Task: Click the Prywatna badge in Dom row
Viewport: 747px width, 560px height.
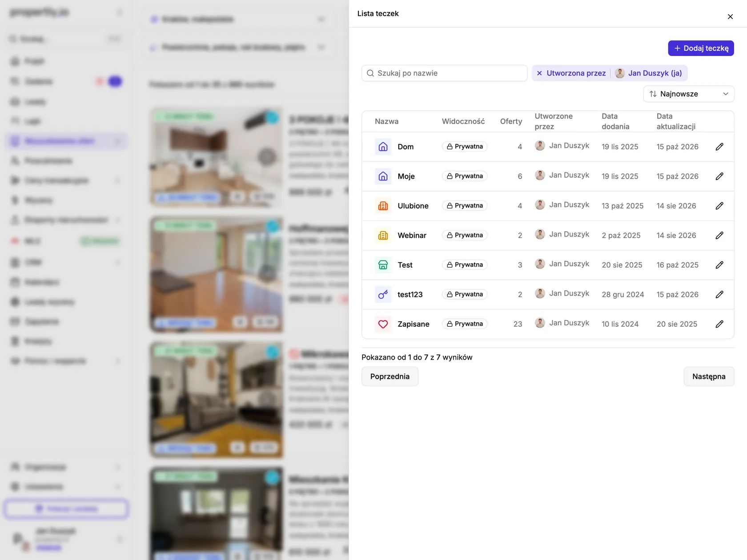Action: 465,147
